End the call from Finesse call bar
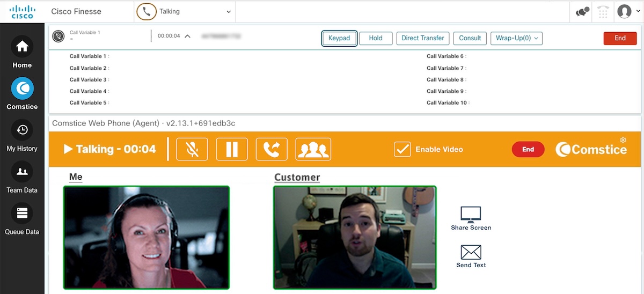This screenshot has width=644, height=294. coord(620,38)
